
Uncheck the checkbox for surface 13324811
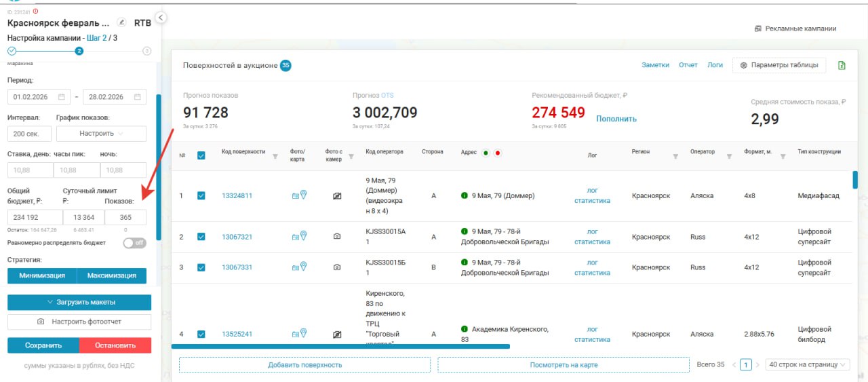[201, 195]
